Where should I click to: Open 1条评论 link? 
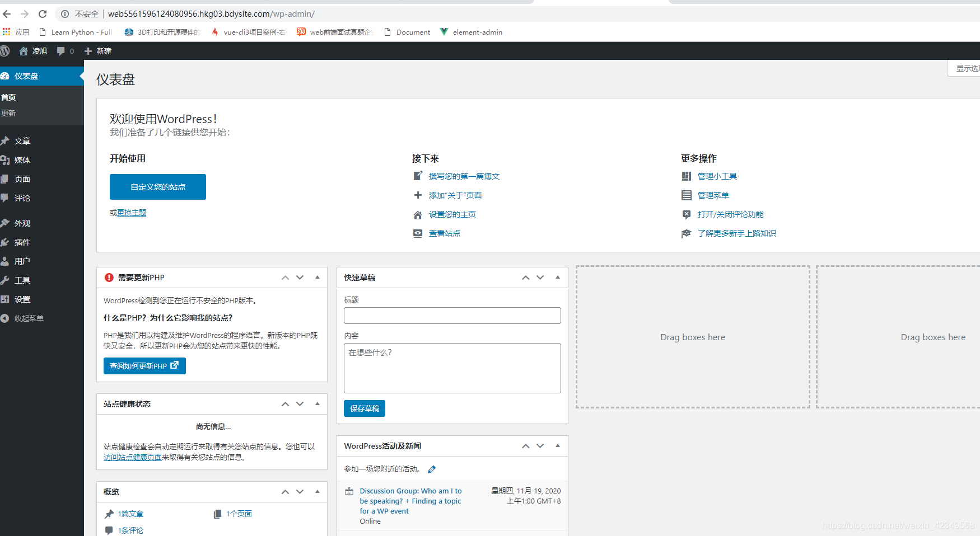[130, 530]
